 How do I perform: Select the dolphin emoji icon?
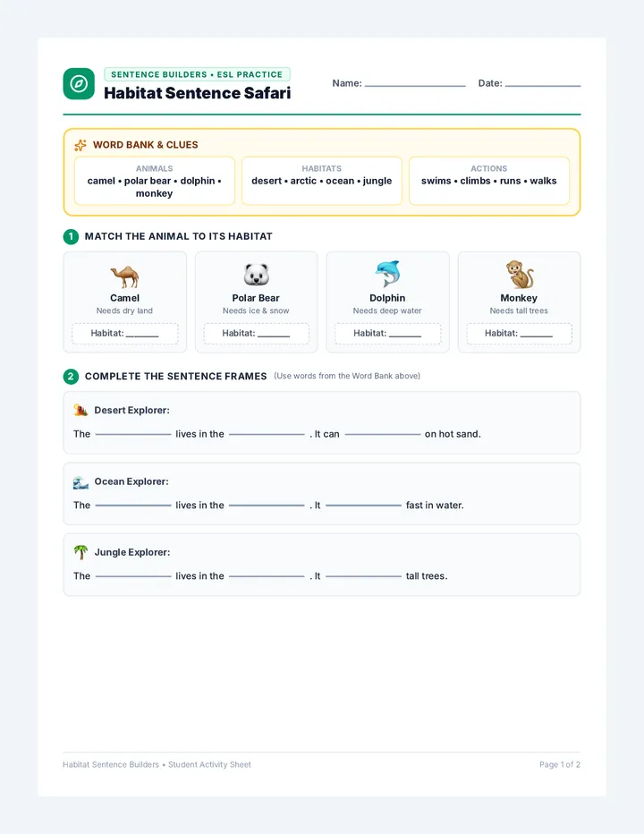pos(387,275)
